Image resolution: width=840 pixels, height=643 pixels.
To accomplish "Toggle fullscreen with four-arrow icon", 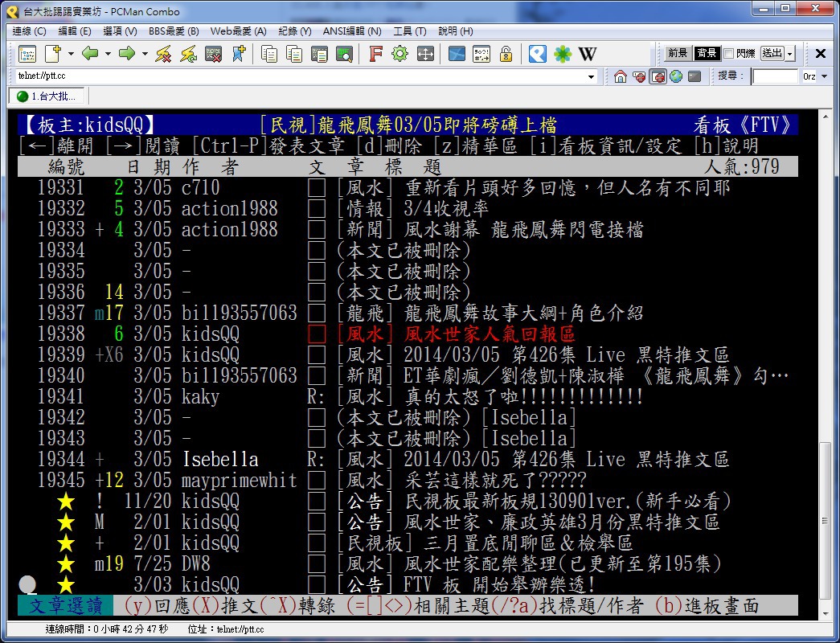I will [x=425, y=54].
